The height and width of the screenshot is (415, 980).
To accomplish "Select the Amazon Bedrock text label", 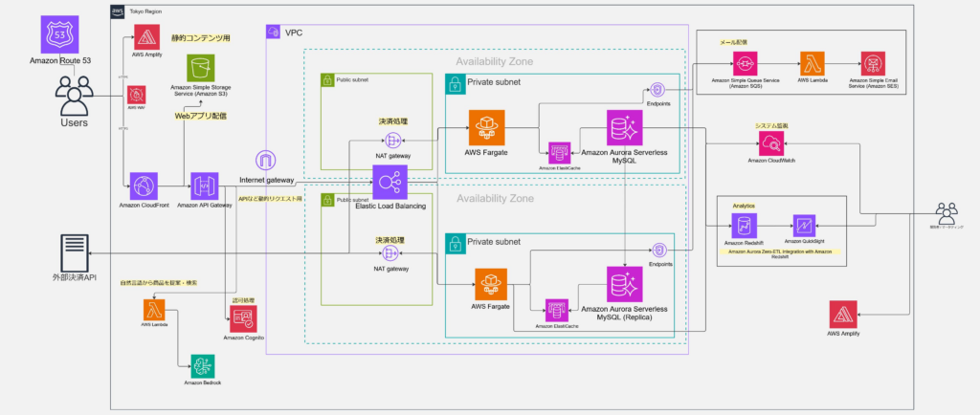I will click(x=203, y=382).
